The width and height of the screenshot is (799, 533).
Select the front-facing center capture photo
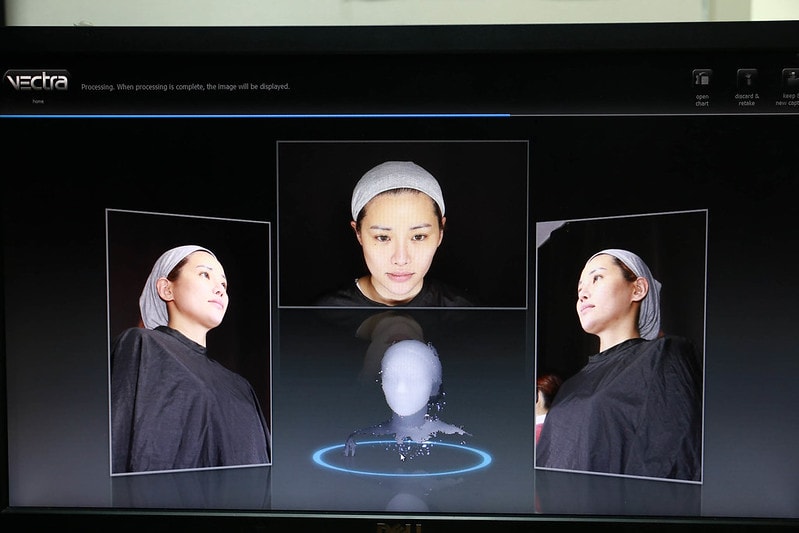(x=402, y=224)
